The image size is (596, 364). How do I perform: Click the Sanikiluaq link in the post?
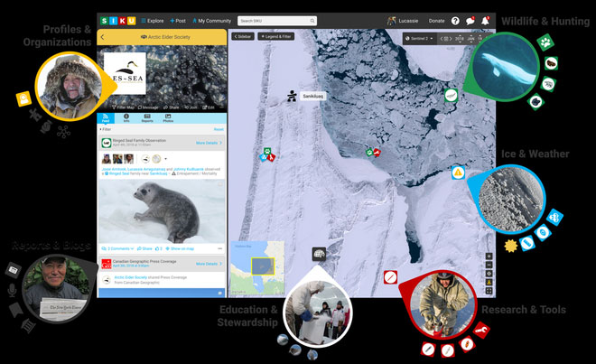click(158, 173)
